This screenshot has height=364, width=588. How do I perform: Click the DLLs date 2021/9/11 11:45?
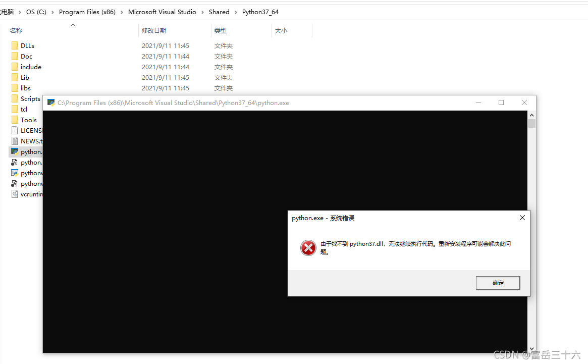(x=166, y=46)
